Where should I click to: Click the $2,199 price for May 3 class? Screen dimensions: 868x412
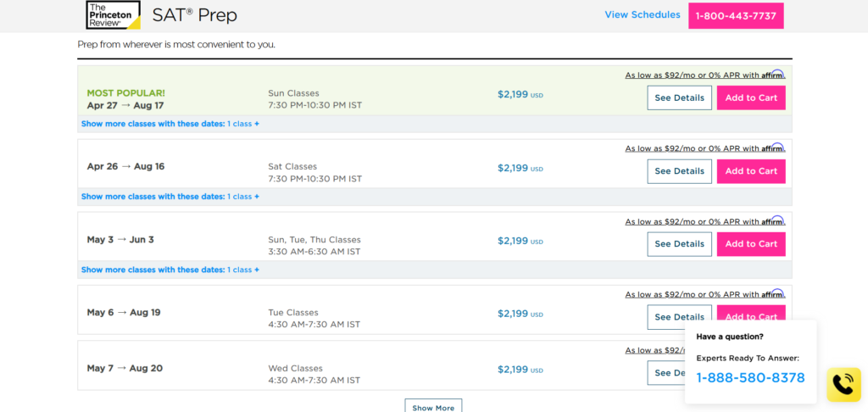(520, 241)
